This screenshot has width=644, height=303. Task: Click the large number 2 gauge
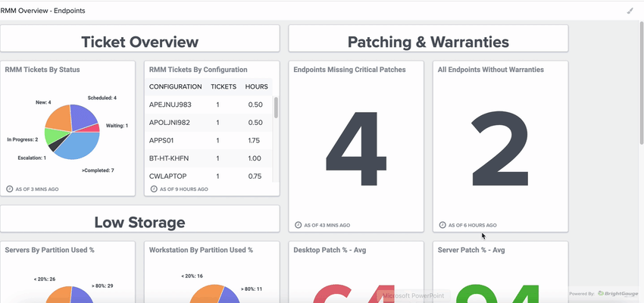point(500,148)
